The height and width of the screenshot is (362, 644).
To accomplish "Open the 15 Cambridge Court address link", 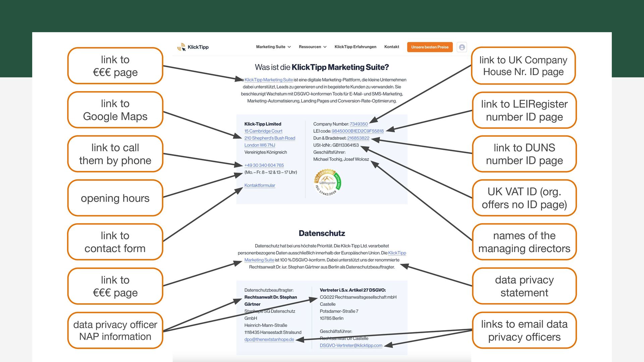I will [x=263, y=131].
